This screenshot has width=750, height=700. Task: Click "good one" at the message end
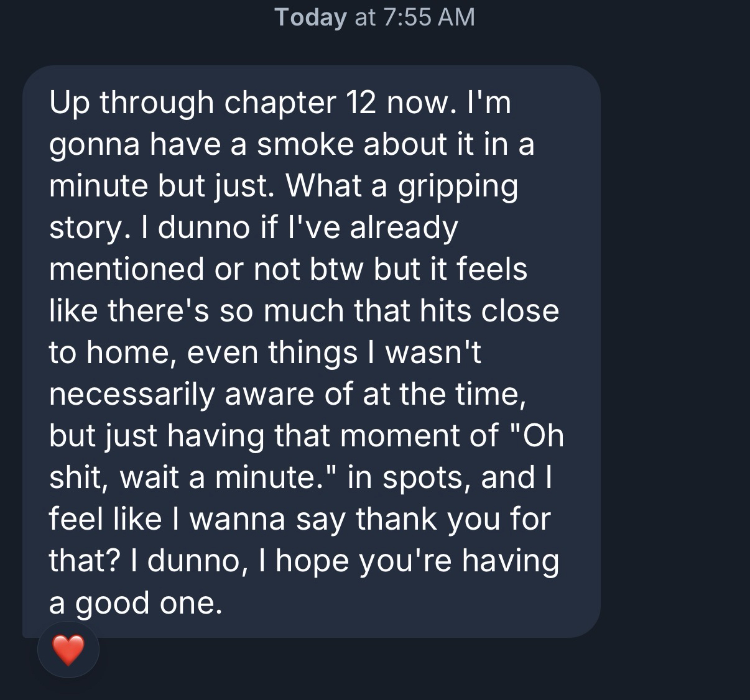pyautogui.click(x=148, y=603)
